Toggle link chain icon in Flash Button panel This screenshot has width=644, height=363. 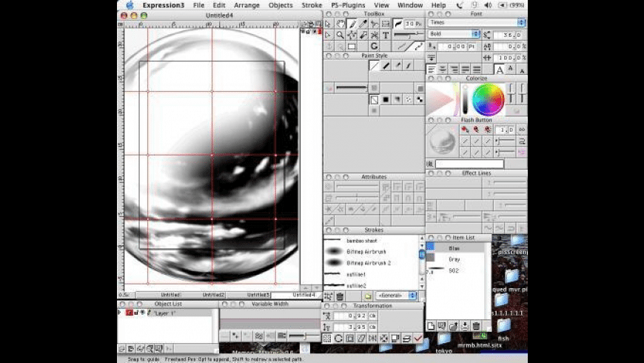(522, 130)
